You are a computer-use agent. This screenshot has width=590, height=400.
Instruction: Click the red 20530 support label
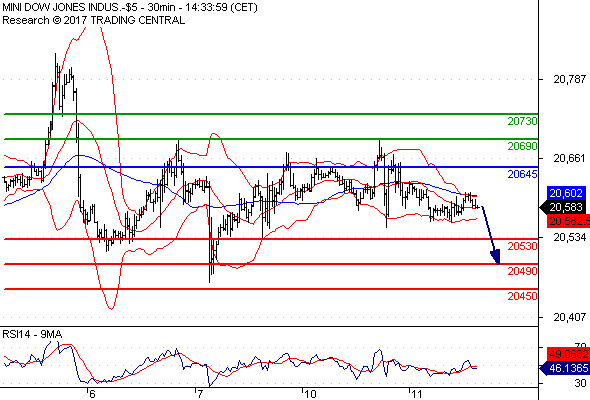[522, 246]
